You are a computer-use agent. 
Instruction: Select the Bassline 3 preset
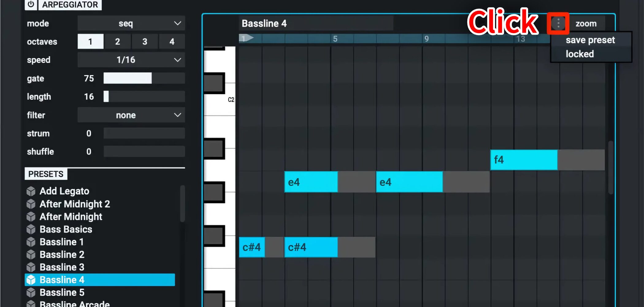click(100, 267)
